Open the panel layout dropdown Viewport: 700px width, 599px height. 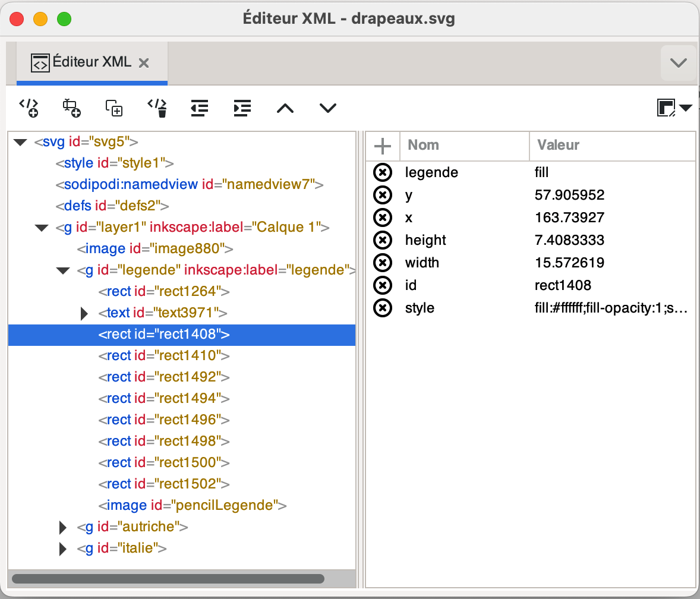674,108
